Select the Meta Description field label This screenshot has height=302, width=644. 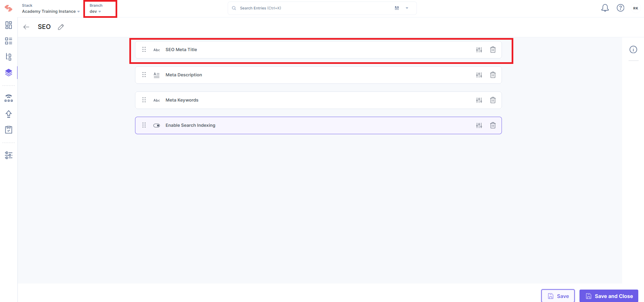184,75
